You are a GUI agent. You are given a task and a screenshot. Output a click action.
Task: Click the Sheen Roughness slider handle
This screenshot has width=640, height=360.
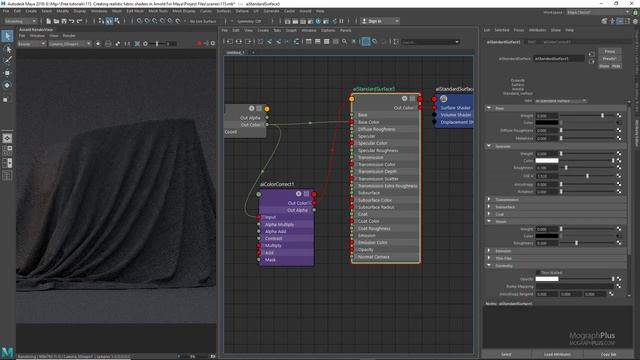(x=576, y=243)
